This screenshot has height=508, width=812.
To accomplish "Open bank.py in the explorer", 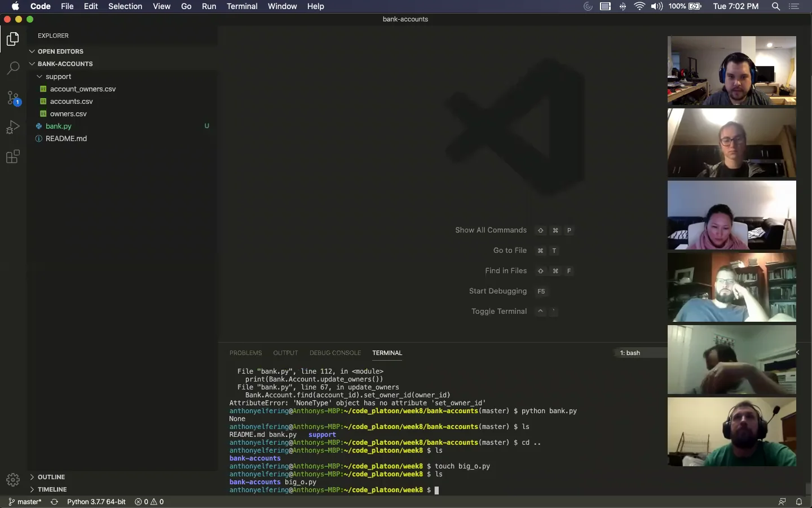I will coord(59,126).
